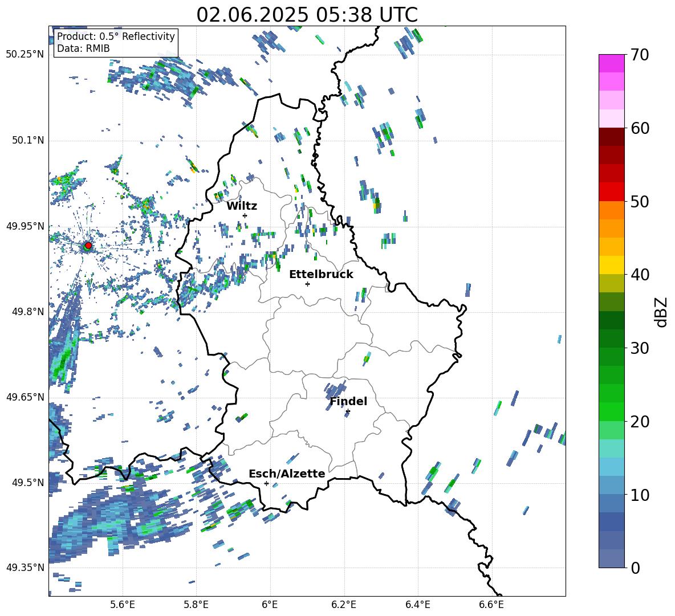Click the 50.1°N latitude label
The width and height of the screenshot is (675, 616).
click(27, 140)
